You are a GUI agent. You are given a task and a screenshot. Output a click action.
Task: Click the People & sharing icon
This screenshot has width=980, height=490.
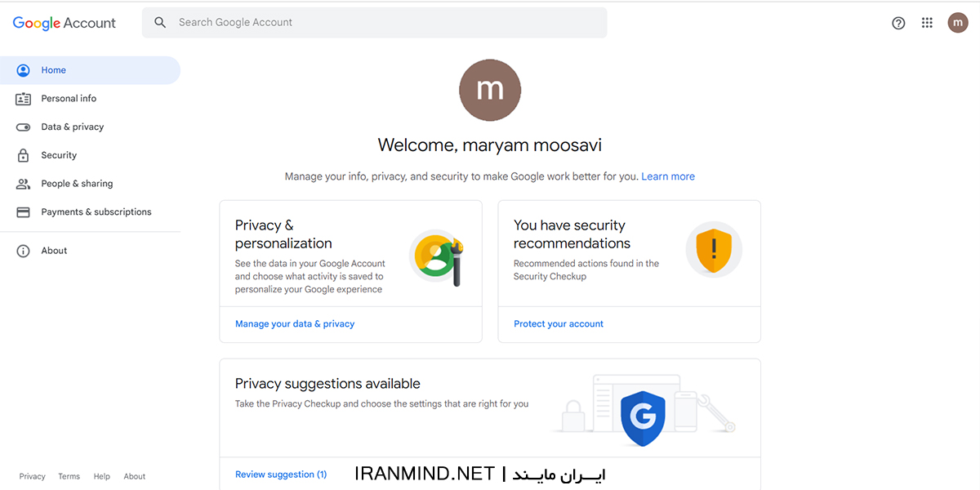[x=24, y=184]
